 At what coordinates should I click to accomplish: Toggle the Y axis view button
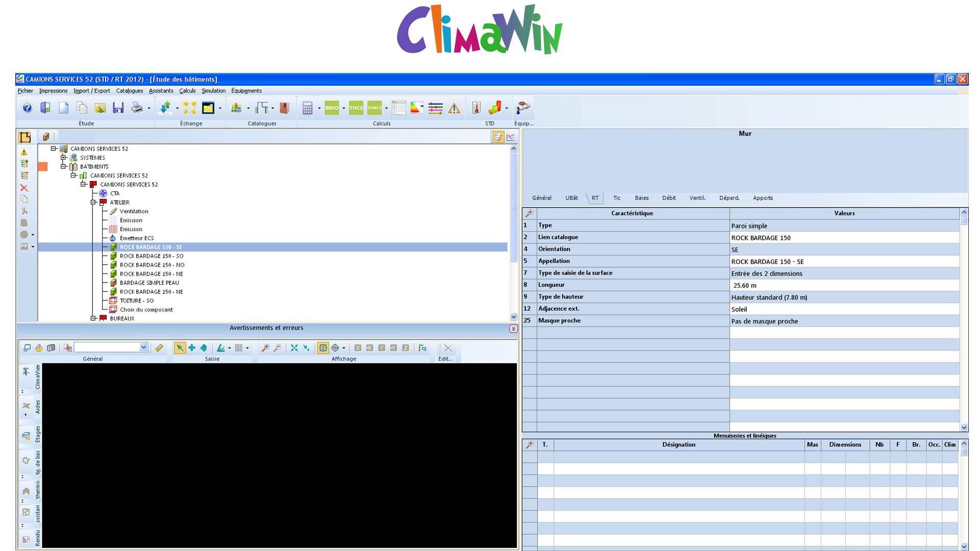(382, 348)
